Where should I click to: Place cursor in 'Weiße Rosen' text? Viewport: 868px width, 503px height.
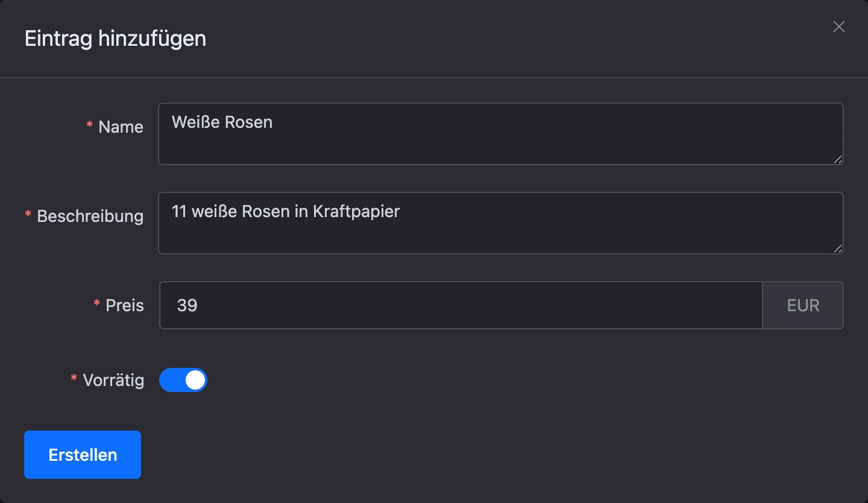[x=222, y=122]
